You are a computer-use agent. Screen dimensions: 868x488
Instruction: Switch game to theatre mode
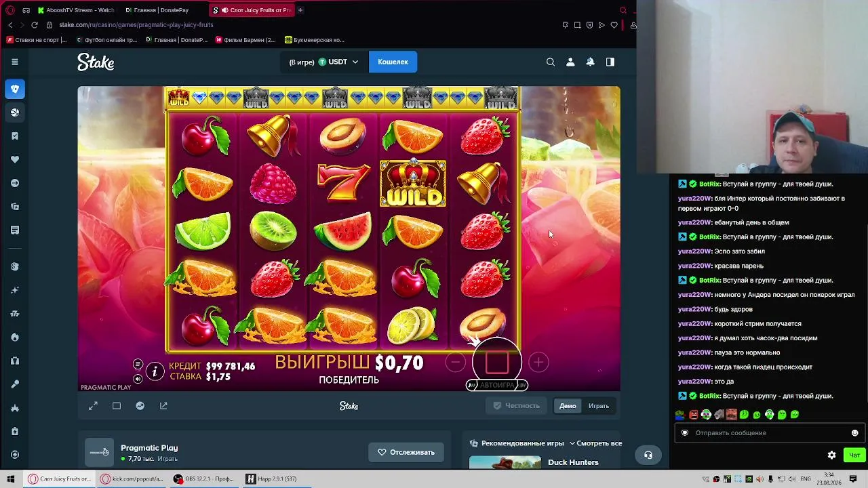tap(117, 406)
